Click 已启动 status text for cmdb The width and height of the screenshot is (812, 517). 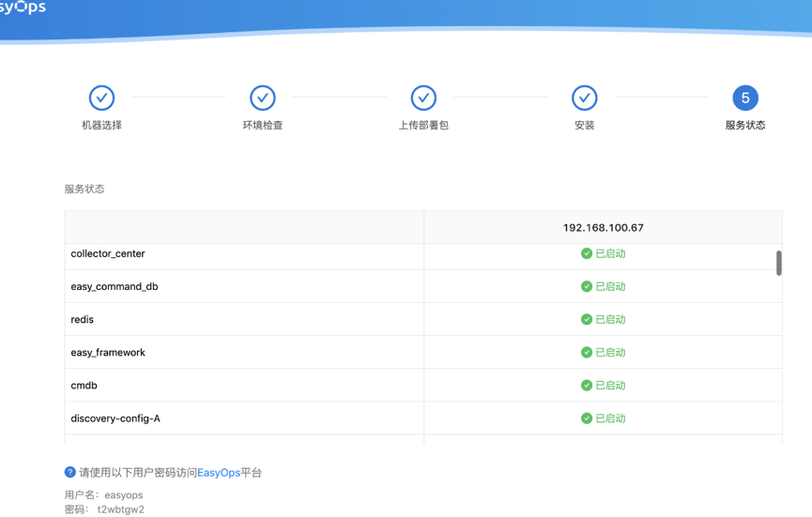(x=610, y=386)
